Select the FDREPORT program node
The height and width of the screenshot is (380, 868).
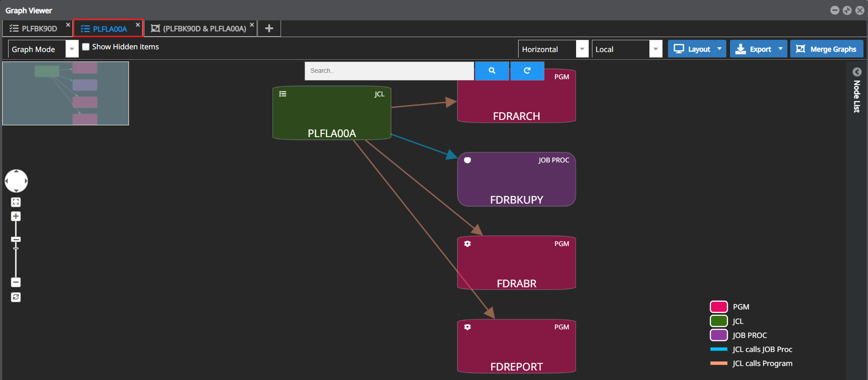pyautogui.click(x=516, y=346)
